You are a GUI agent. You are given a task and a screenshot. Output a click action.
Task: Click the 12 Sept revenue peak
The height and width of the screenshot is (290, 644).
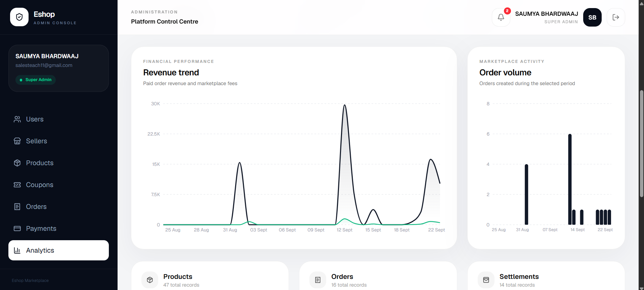click(345, 106)
